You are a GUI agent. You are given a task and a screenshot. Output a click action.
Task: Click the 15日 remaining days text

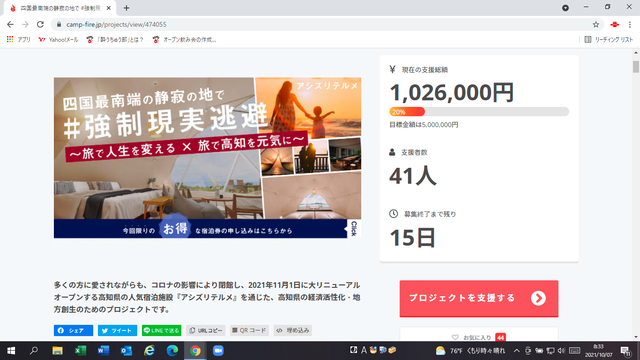[413, 238]
